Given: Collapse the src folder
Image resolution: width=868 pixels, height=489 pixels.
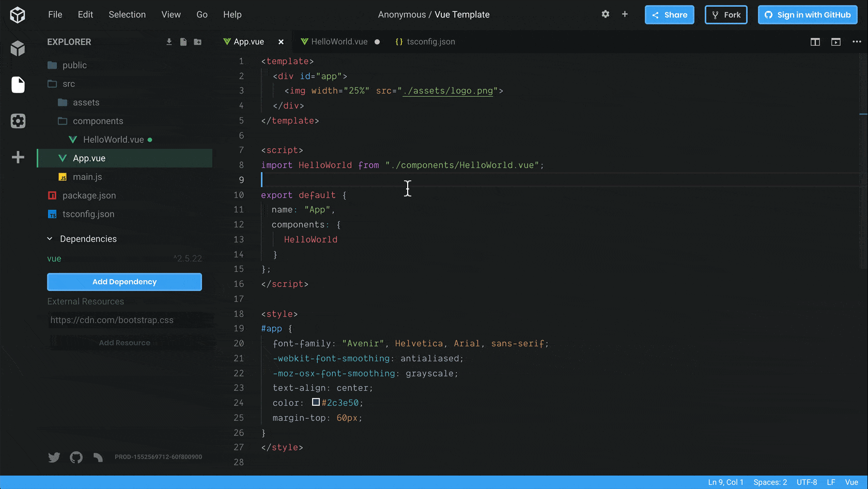Looking at the screenshot, I should (x=68, y=84).
